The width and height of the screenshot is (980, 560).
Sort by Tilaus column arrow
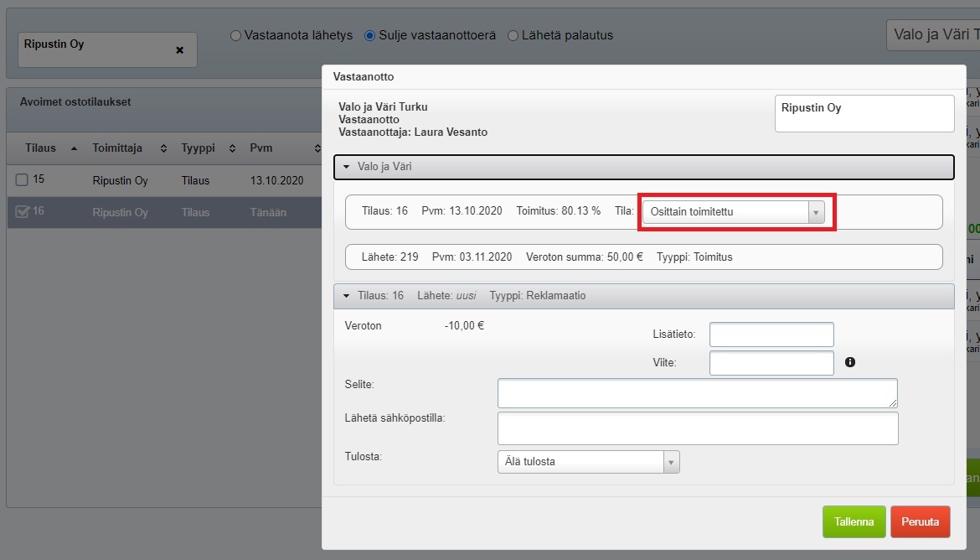click(74, 148)
